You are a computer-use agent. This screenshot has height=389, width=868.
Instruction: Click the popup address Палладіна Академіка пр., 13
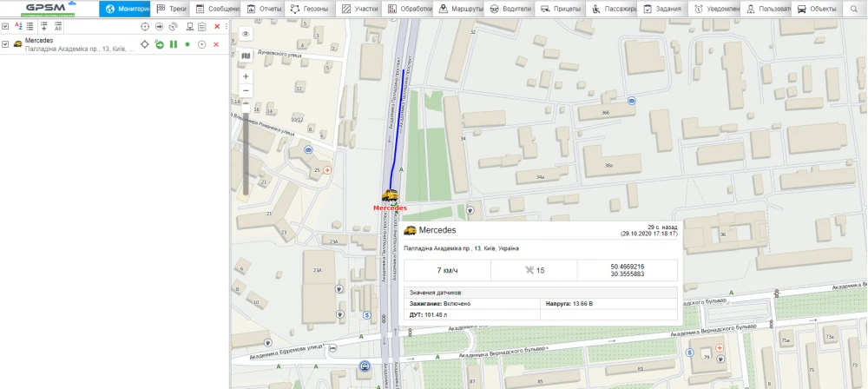pyautogui.click(x=462, y=248)
